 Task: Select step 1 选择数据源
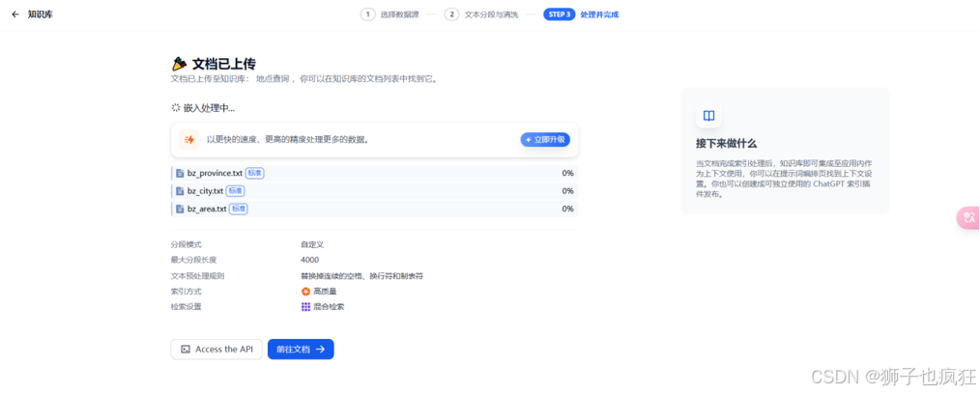click(x=390, y=14)
